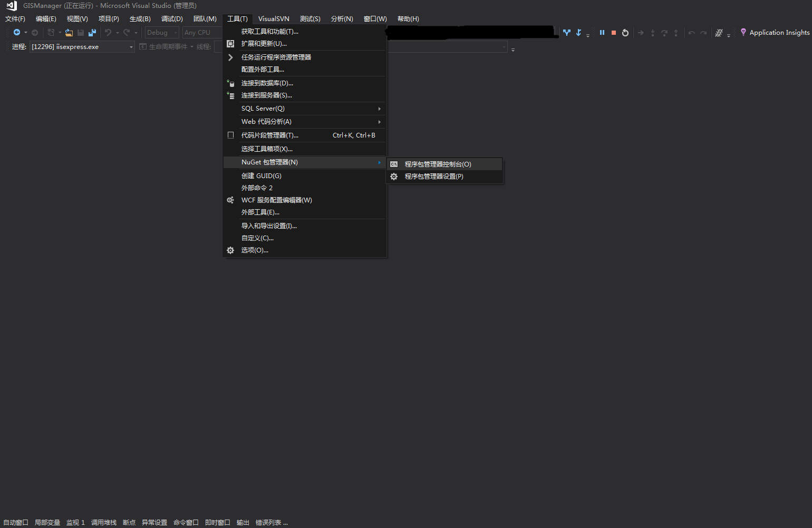Open the 文件(F) menu
The height and width of the screenshot is (528, 812).
tap(15, 19)
